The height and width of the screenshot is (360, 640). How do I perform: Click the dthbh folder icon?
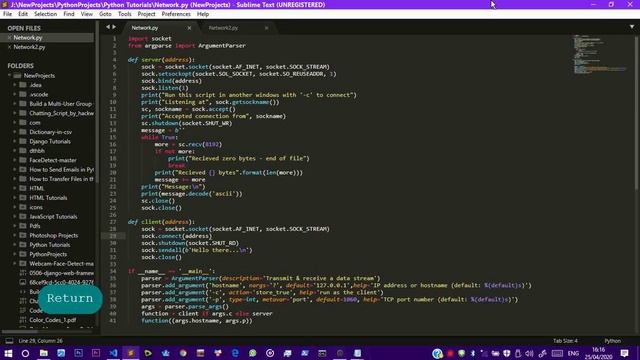[23, 151]
